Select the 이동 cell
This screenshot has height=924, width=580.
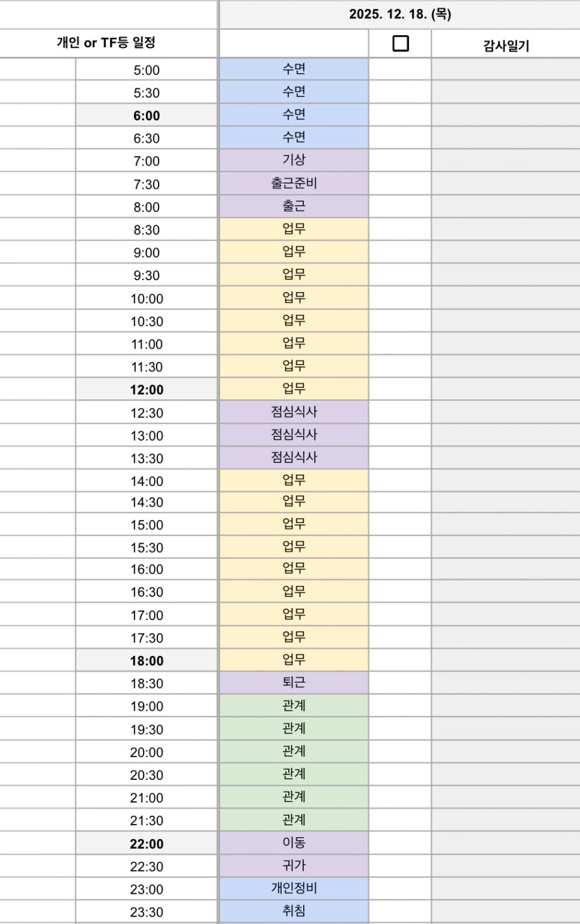294,842
